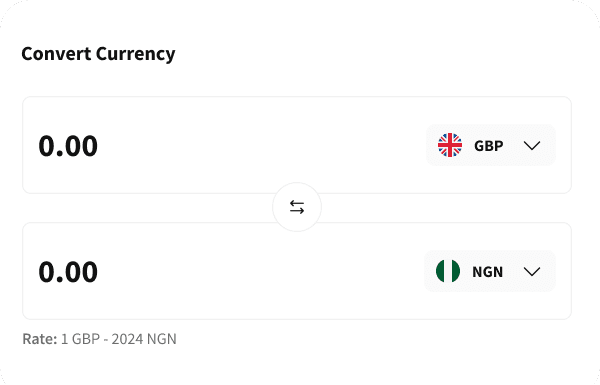Open the NGN currency selector
The width and height of the screenshot is (600, 385).
(490, 271)
